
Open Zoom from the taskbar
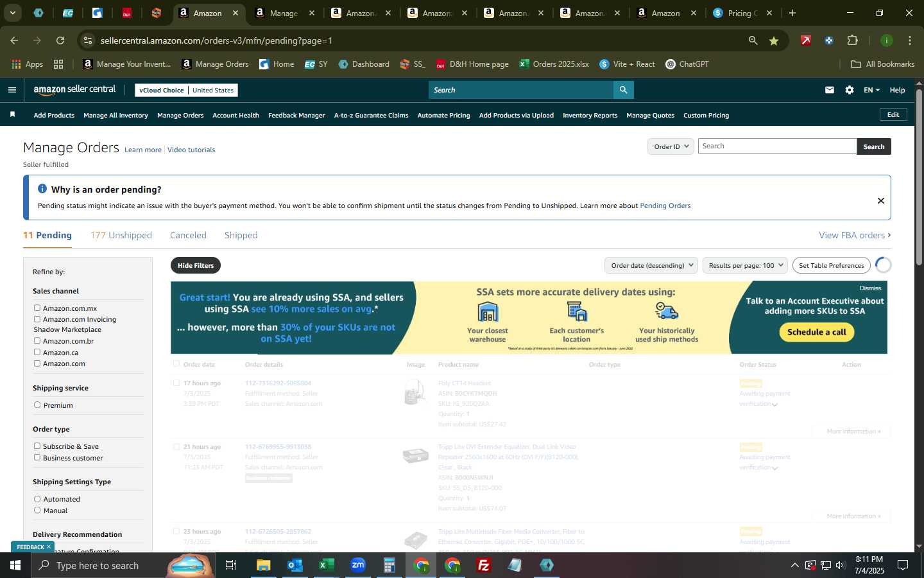358,565
